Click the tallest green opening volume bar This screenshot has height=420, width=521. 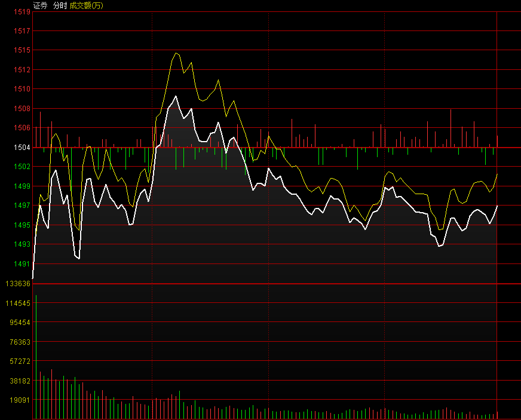tap(36, 357)
